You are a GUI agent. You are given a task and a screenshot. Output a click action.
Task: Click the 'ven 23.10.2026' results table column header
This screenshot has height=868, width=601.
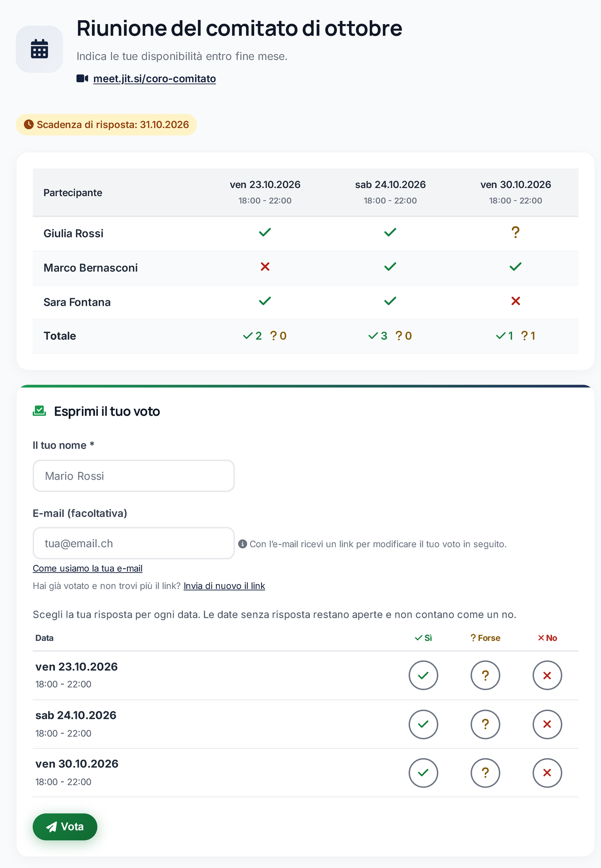click(265, 192)
